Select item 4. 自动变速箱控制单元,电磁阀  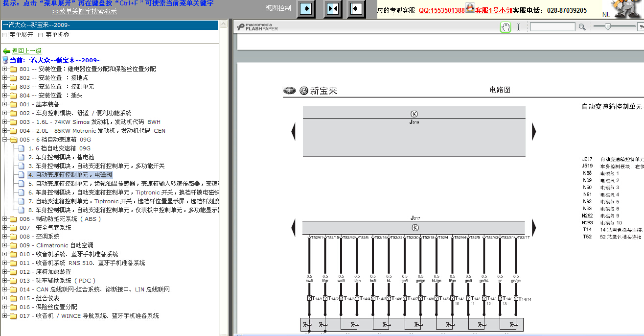point(70,175)
